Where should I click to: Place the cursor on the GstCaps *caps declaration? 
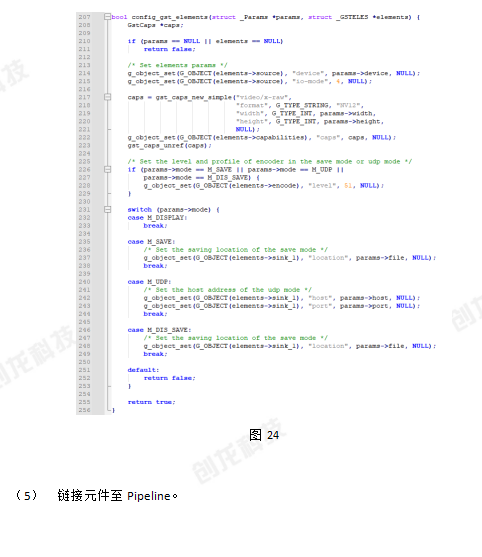[x=155, y=25]
